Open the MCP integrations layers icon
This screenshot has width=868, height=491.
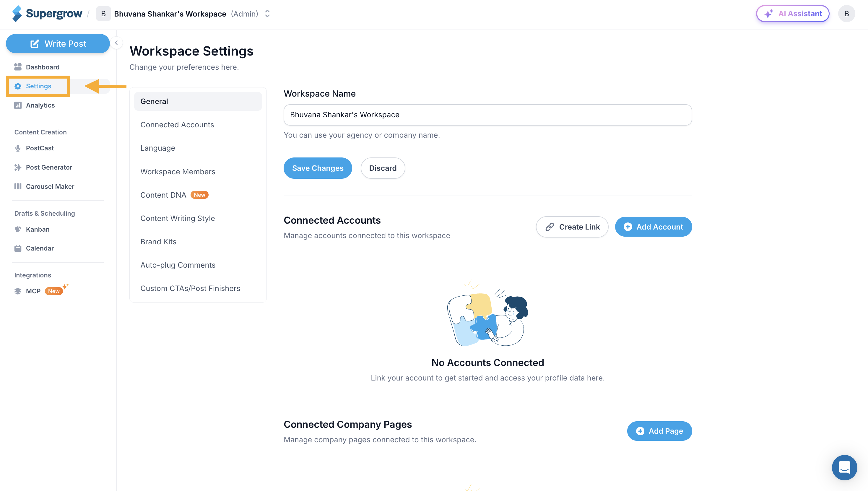18,291
